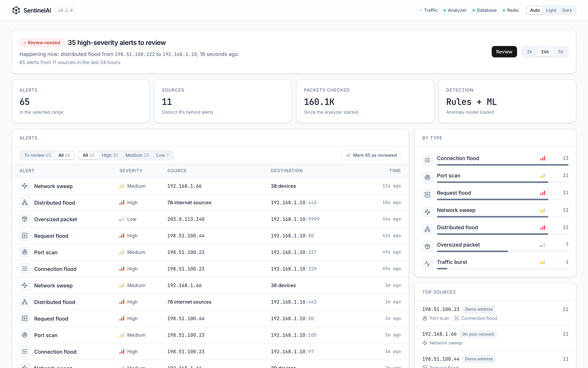Show To review 65 alerts
Viewport: 588px width, 368px height.
(38, 155)
